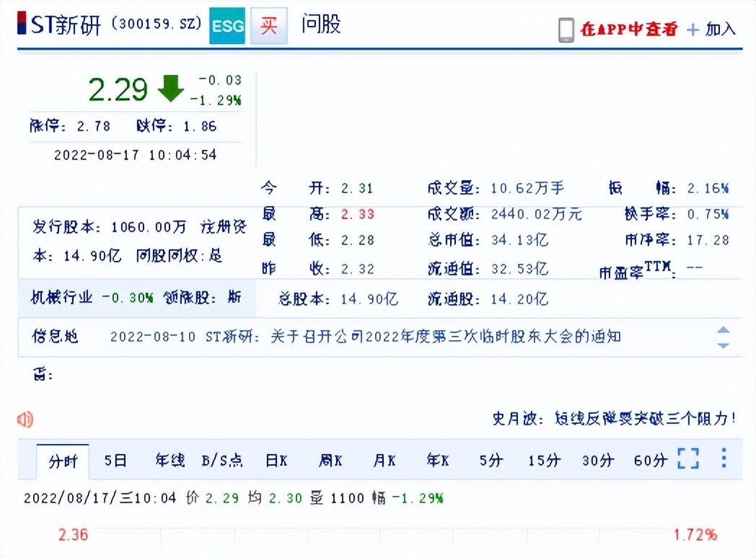
Task: Select the 买 (buy) icon
Action: pyautogui.click(x=268, y=25)
